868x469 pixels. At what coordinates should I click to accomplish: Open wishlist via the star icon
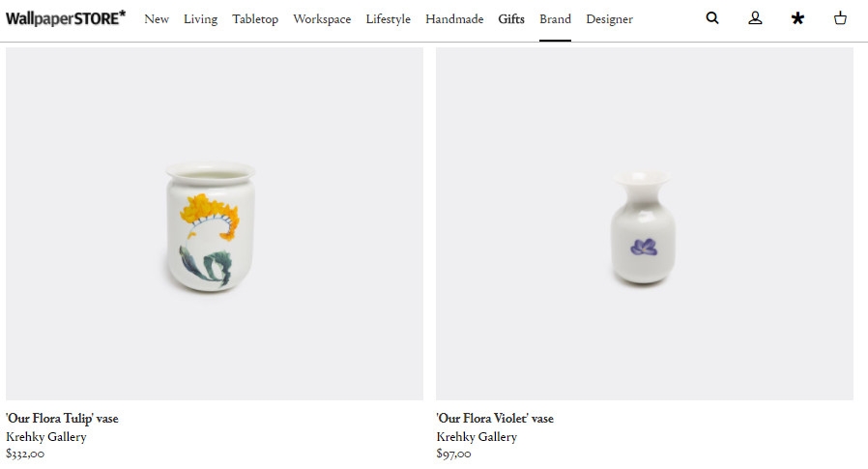(797, 18)
